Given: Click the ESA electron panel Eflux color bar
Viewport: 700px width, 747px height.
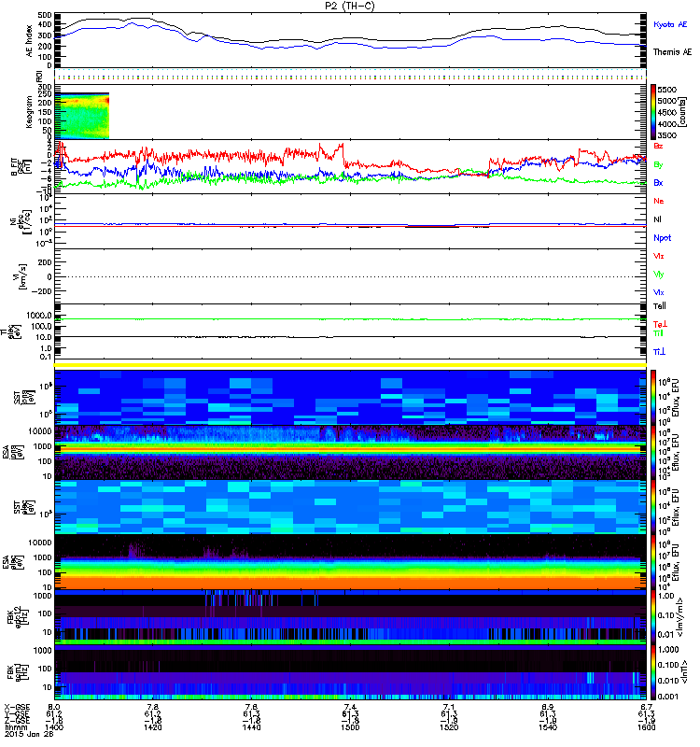Looking at the screenshot, I should (x=653, y=562).
